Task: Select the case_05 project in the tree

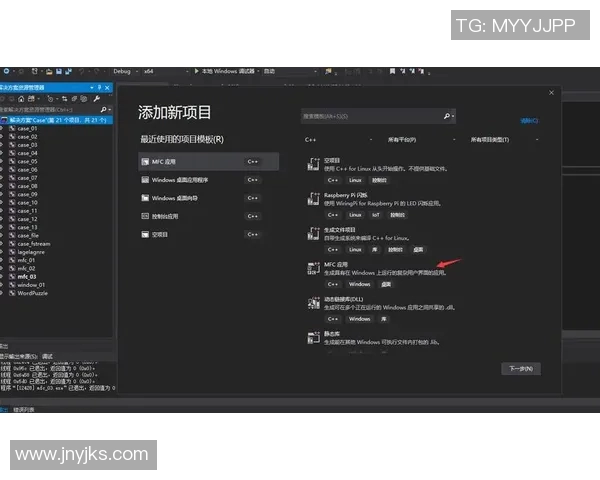Action: click(27, 161)
